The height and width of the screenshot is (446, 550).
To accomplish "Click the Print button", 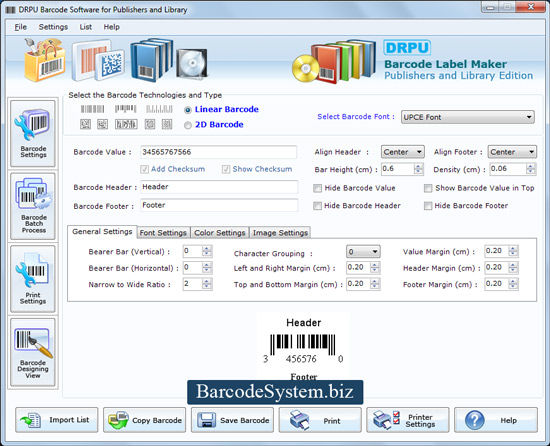I will 320,420.
